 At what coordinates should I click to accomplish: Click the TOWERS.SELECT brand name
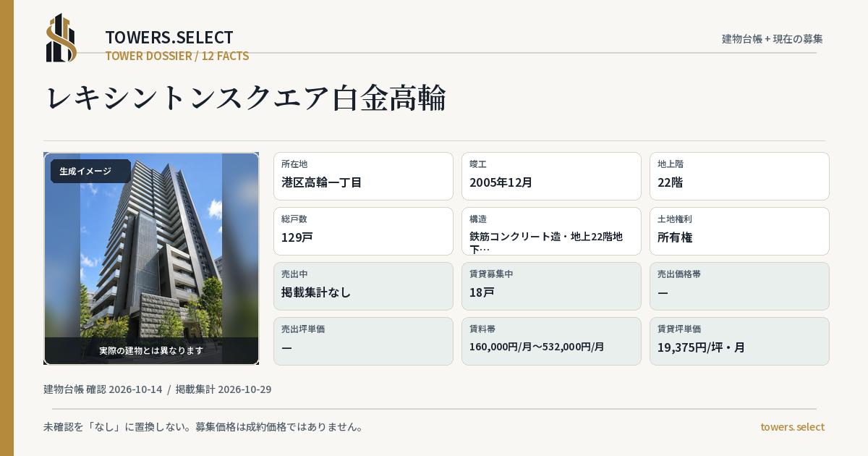click(169, 38)
